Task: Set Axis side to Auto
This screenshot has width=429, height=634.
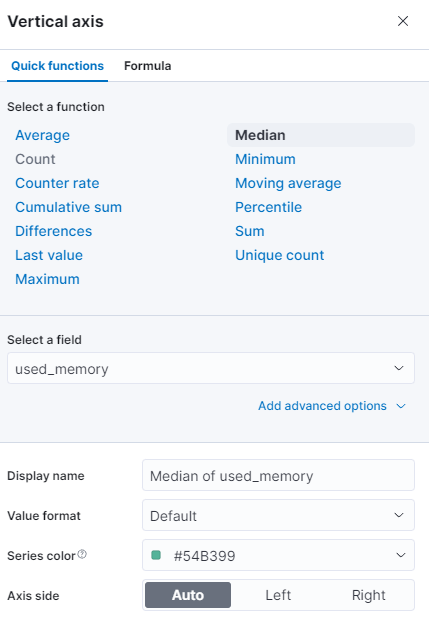Action: (x=188, y=595)
